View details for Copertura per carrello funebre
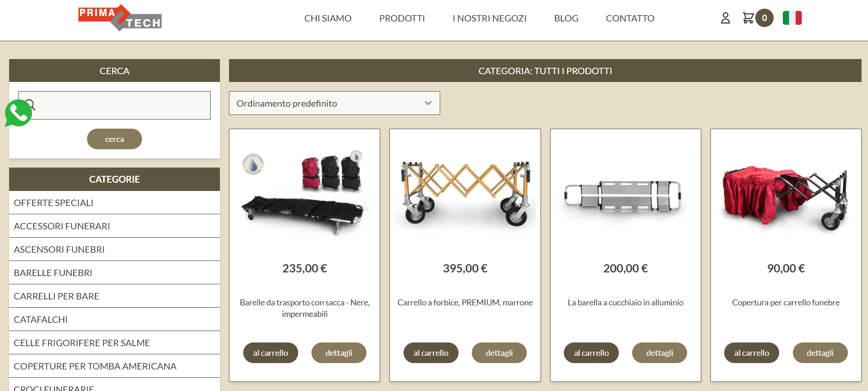 (820, 353)
